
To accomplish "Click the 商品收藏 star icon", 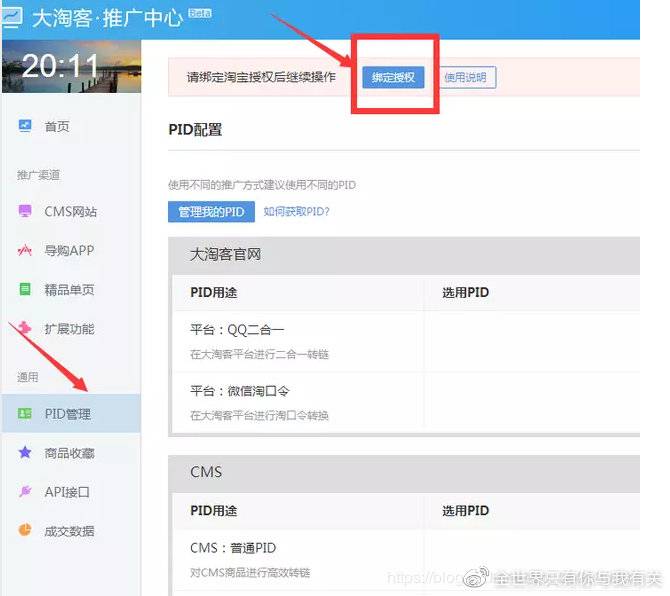I will pyautogui.click(x=25, y=453).
